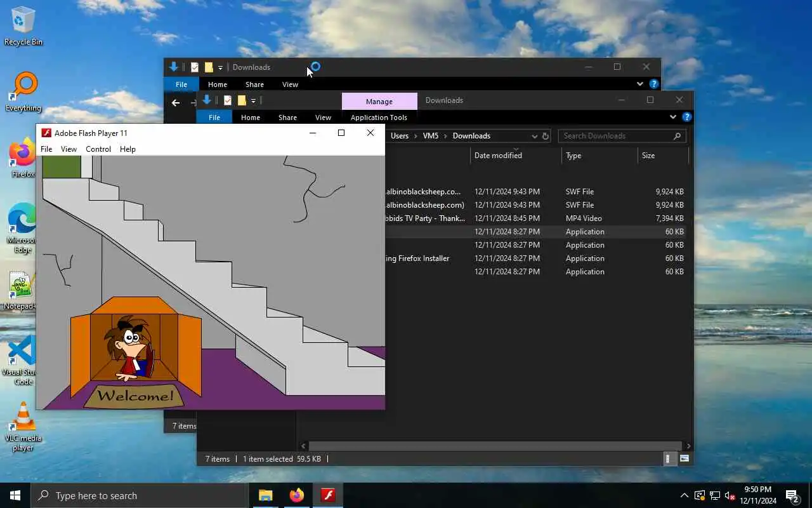Click the Type here to search box
The image size is (812, 508).
pos(139,495)
